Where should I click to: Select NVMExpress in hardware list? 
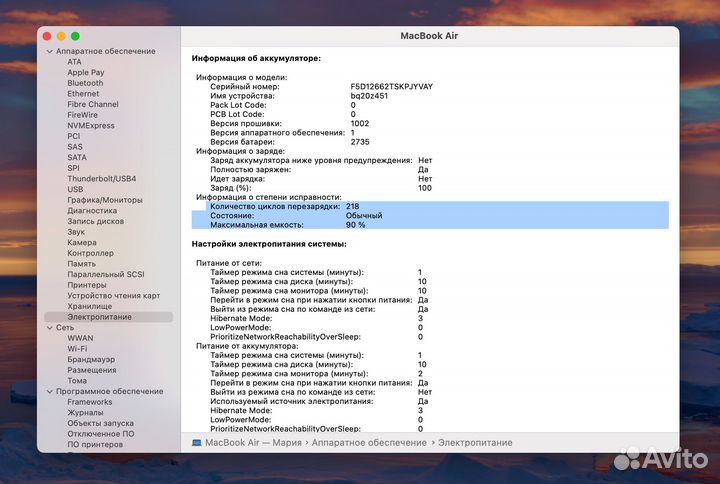(91, 125)
